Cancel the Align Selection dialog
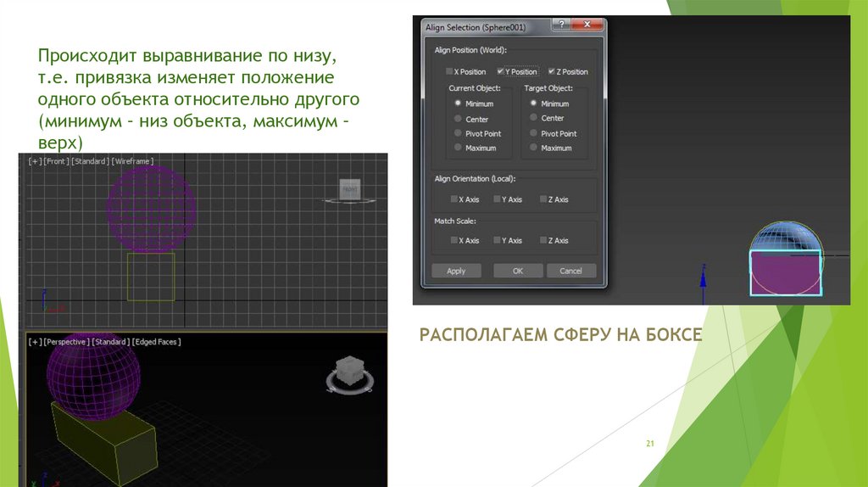This screenshot has height=487, width=868. 570,271
